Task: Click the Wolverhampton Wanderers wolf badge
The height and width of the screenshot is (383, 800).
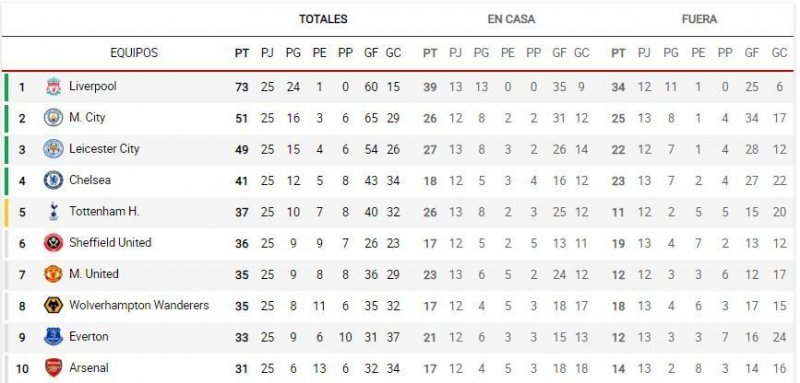Action: [54, 305]
